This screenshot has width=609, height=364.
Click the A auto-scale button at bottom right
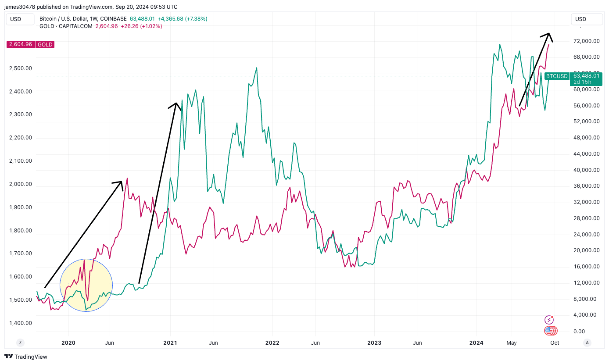(x=587, y=343)
